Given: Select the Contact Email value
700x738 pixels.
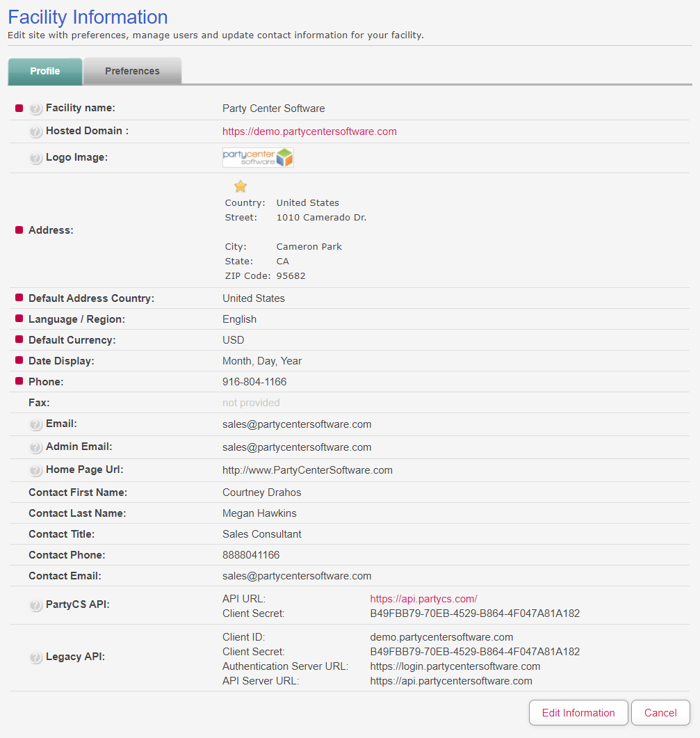Looking at the screenshot, I should click(297, 576).
